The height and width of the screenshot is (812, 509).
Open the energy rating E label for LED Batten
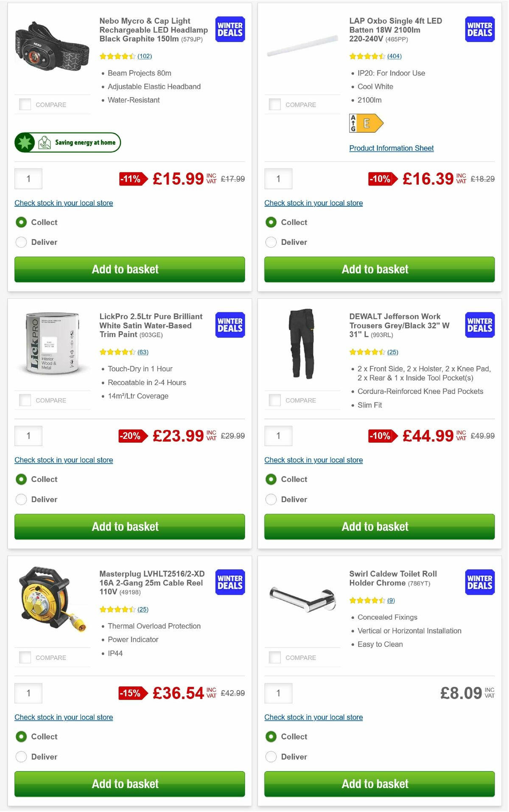point(366,123)
